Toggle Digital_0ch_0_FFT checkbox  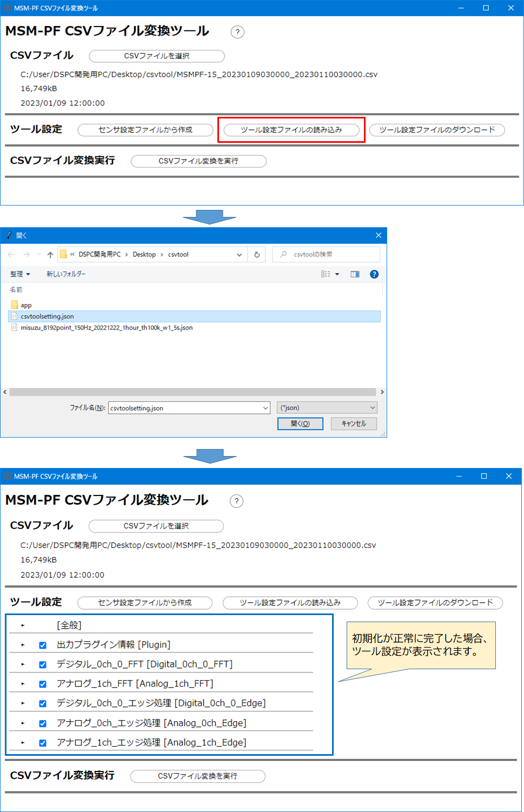click(43, 664)
